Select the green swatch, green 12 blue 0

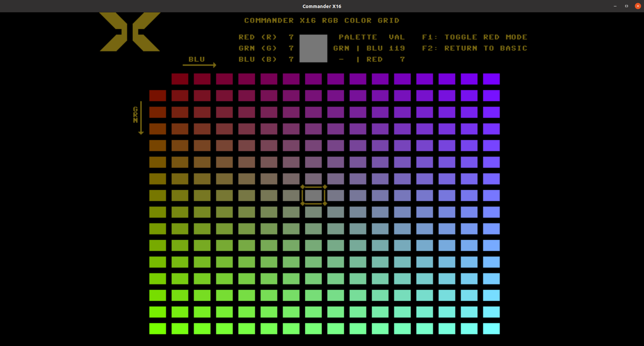[158, 279]
